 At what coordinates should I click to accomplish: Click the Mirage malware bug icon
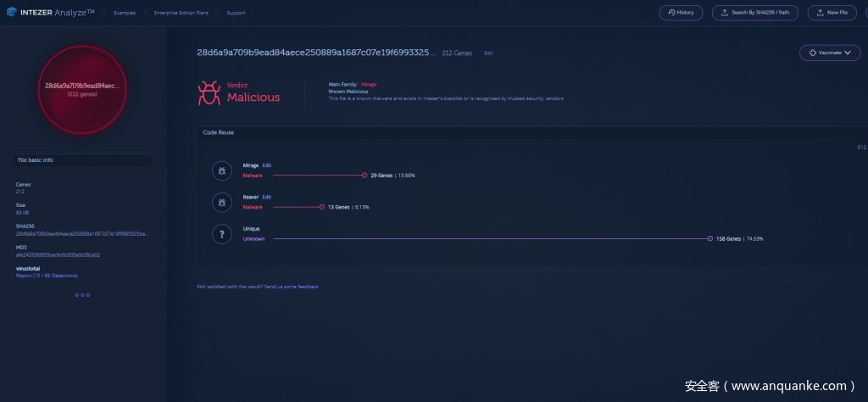(221, 171)
